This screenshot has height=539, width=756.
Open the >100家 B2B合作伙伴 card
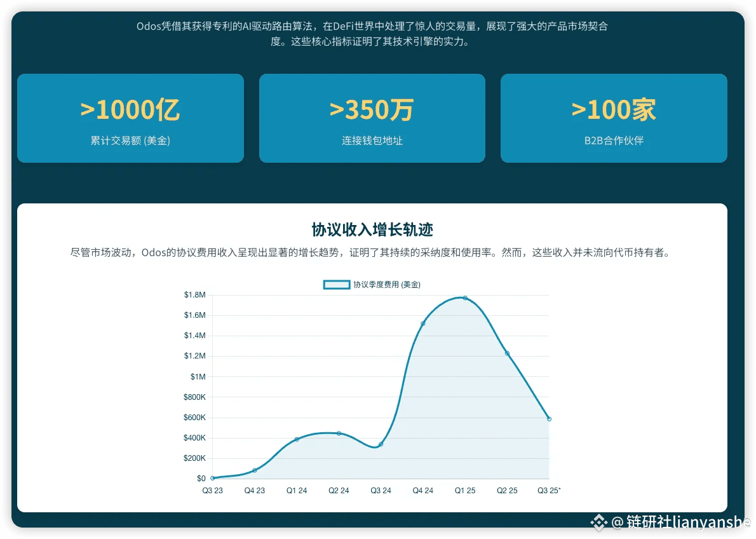click(614, 118)
